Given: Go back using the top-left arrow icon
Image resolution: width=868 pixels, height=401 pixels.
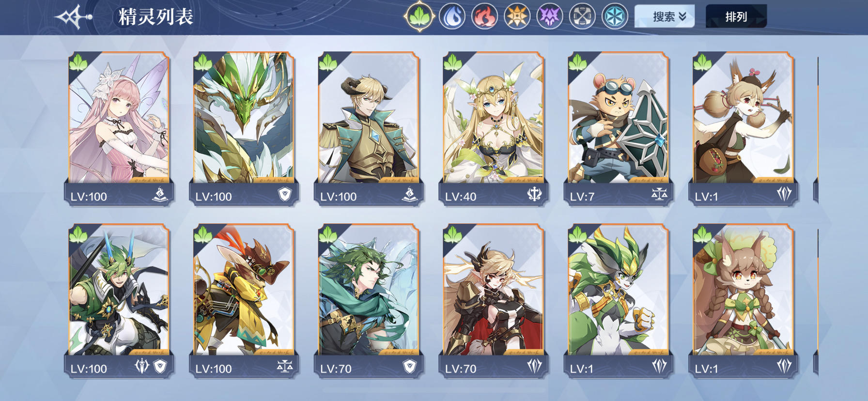Looking at the screenshot, I should coord(73,17).
